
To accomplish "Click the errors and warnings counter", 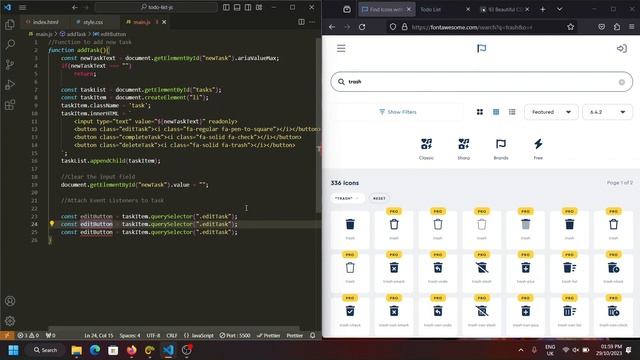I will click(29, 336).
